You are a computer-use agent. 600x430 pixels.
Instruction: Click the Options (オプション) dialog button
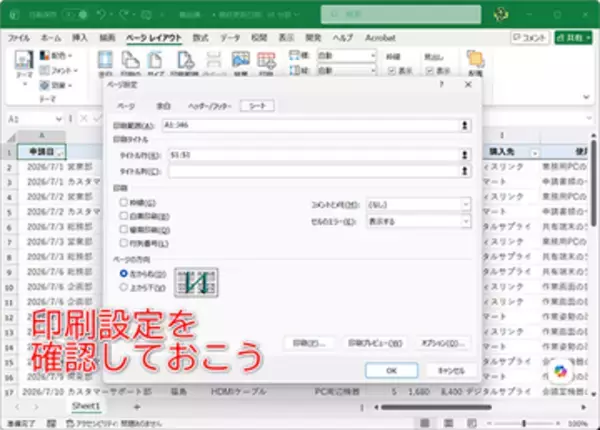pos(443,343)
